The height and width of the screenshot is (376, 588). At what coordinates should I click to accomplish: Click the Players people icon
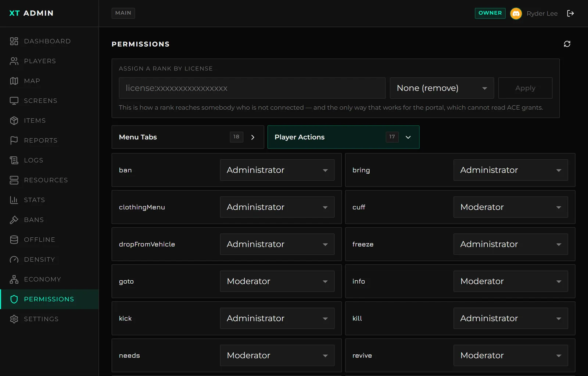14,61
